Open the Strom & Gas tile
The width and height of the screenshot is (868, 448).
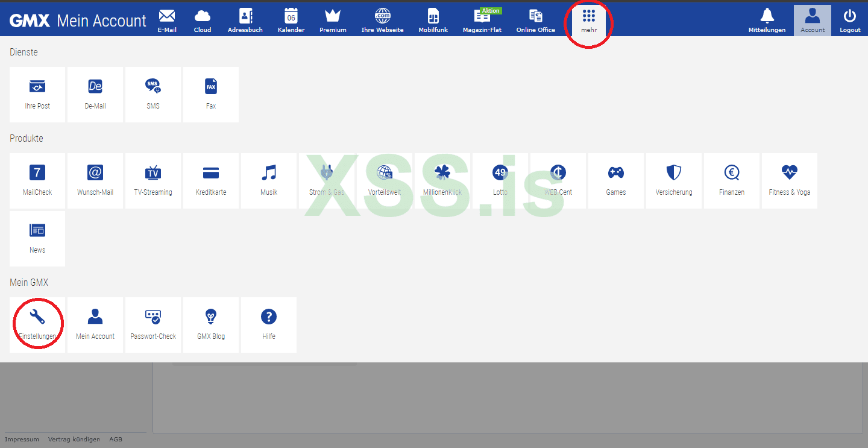pyautogui.click(x=327, y=181)
